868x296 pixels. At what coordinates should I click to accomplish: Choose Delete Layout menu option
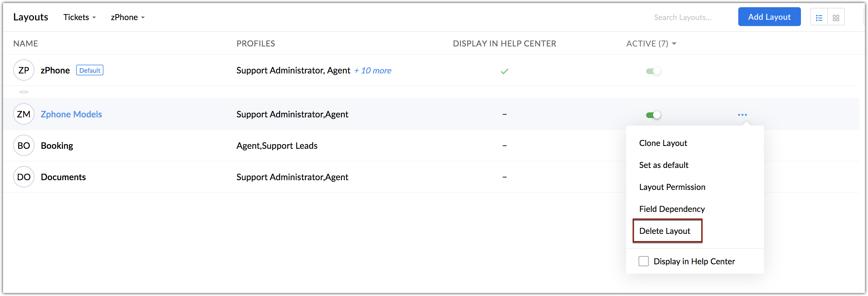point(665,231)
